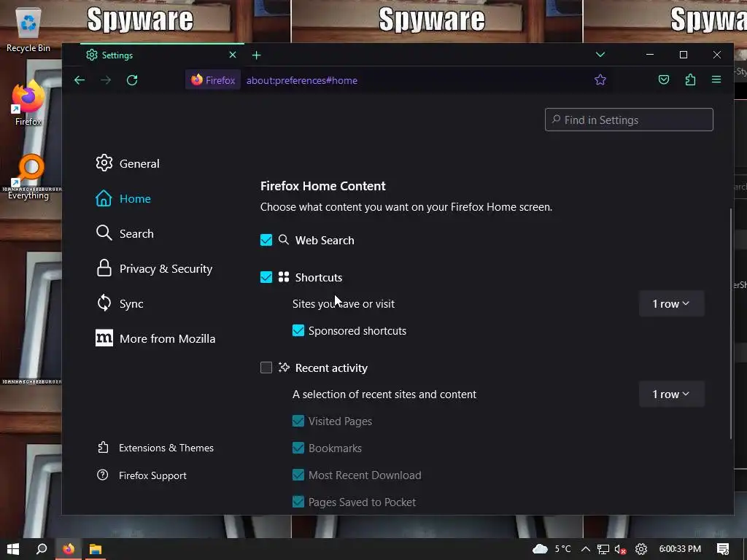Open the Windows Start menu
The width and height of the screenshot is (747, 560).
tap(13, 549)
